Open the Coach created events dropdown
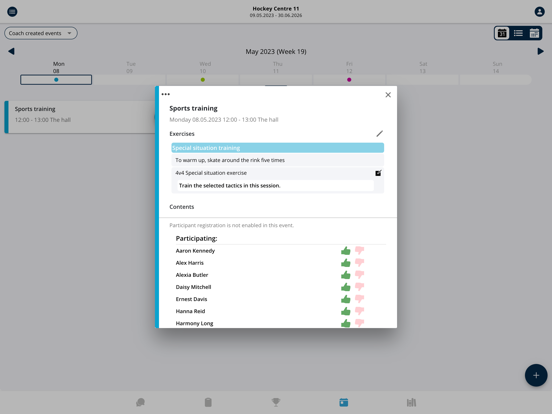Image resolution: width=552 pixels, height=414 pixels. [x=41, y=33]
